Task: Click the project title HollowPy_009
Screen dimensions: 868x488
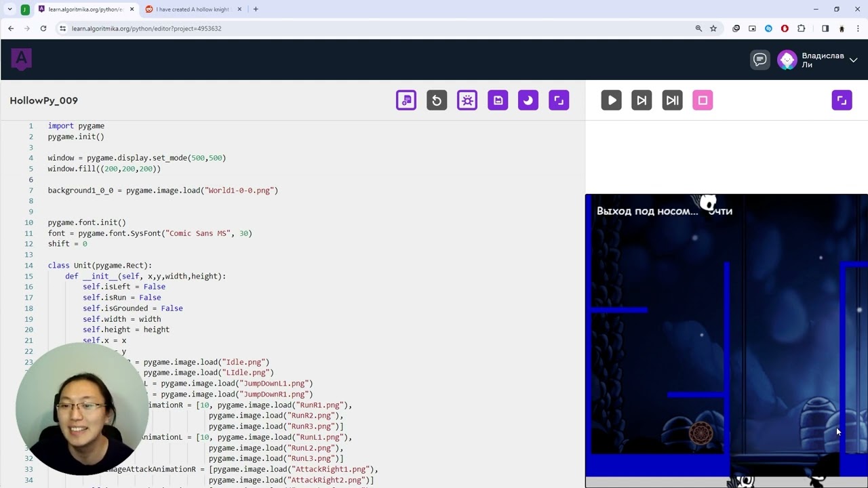Action: 44,100
